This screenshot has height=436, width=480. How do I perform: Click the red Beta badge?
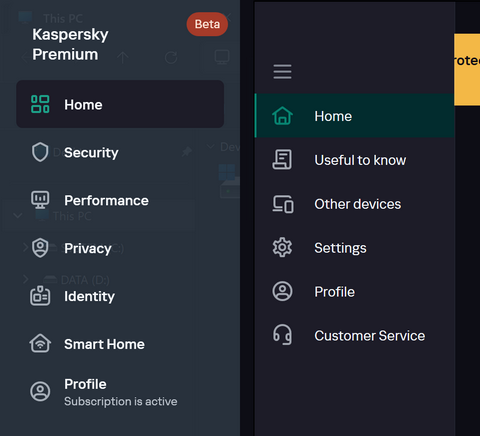click(207, 24)
